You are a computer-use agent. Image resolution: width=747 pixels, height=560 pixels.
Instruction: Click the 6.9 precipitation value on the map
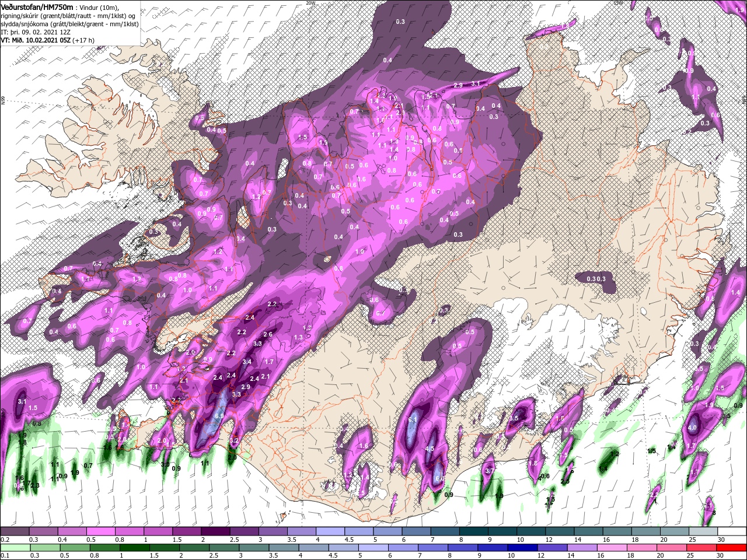point(219,416)
